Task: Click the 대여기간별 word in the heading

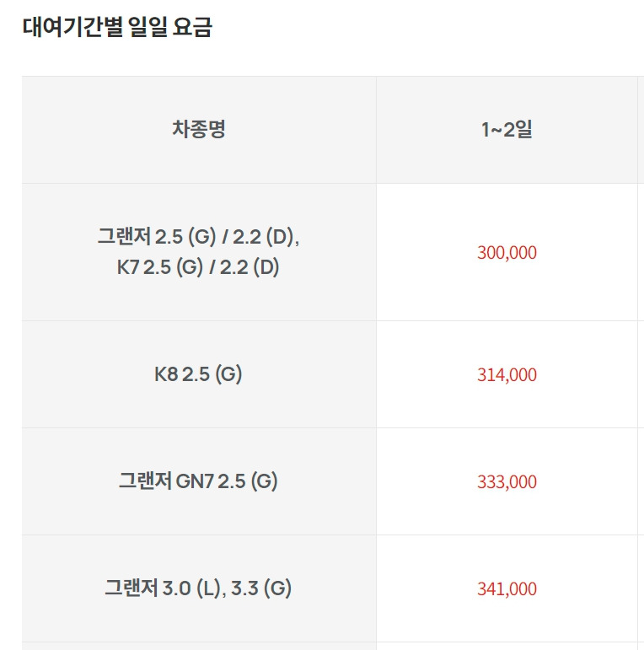Action: pos(72,27)
